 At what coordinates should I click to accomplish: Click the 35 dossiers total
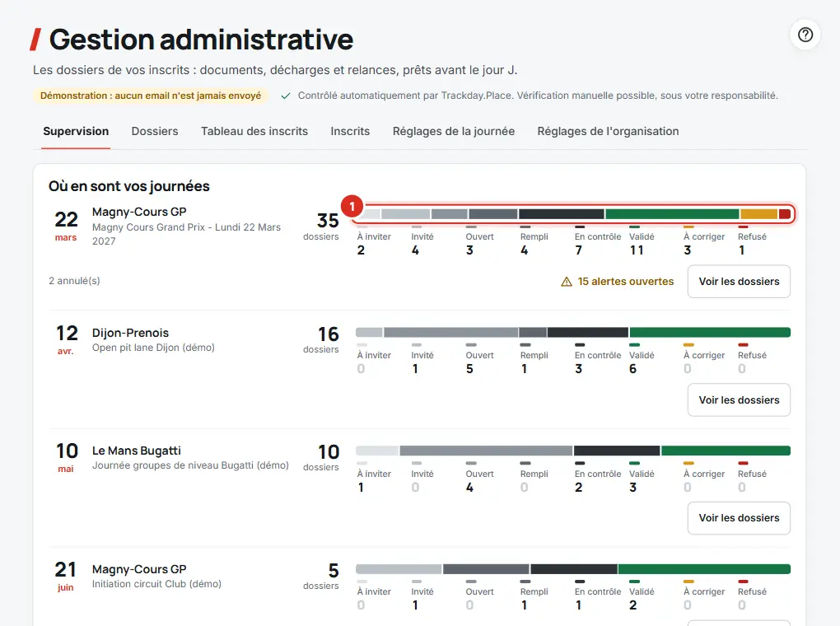pyautogui.click(x=321, y=227)
